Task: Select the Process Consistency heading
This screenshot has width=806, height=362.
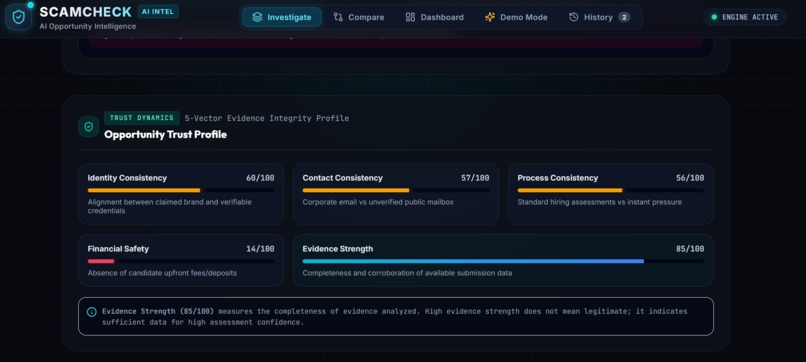Action: (x=558, y=178)
